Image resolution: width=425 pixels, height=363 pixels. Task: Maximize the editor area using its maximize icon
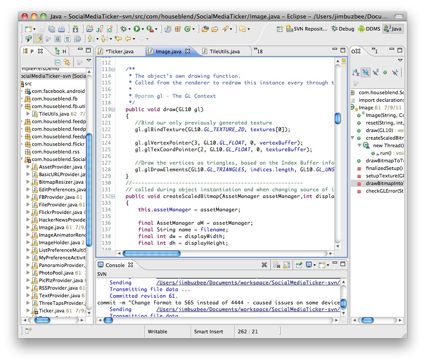343,50
